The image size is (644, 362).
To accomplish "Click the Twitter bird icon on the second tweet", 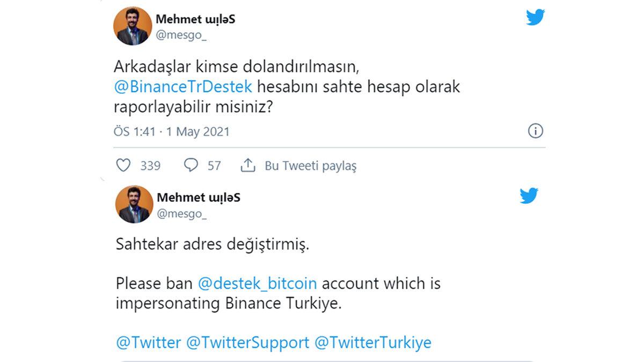I will point(529,196).
